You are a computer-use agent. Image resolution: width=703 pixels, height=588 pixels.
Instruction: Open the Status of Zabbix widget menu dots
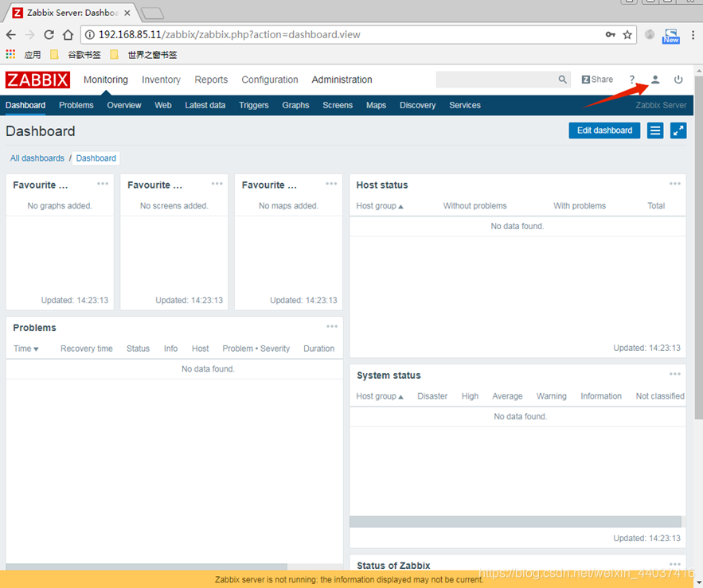pyautogui.click(x=675, y=564)
